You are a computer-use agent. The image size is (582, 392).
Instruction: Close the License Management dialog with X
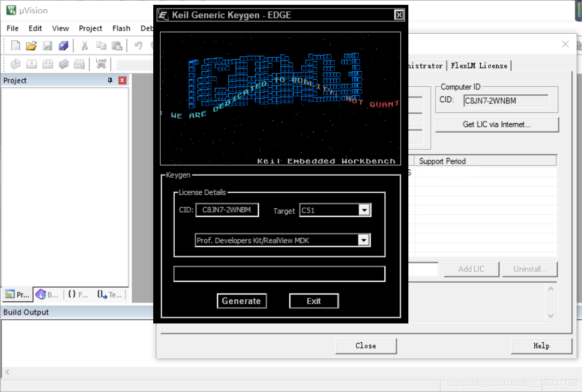coord(565,44)
